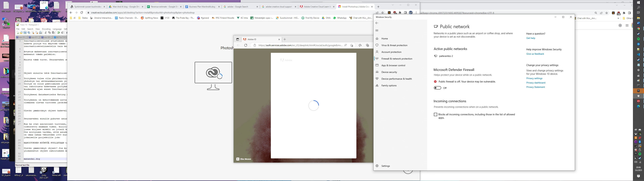Refresh the Adobe ID page
Image resolution: width=644 pixels, height=181 pixels.
point(246,45)
